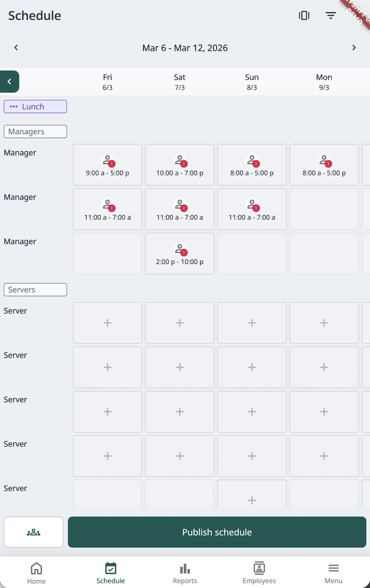The width and height of the screenshot is (370, 588).
Task: Collapse the Managers group
Action: [35, 132]
